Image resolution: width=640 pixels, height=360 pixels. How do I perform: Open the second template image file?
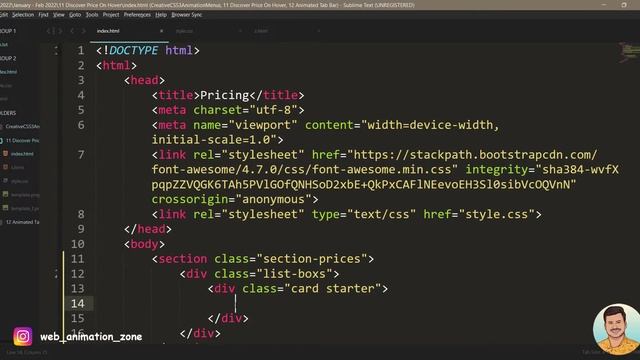pos(25,208)
